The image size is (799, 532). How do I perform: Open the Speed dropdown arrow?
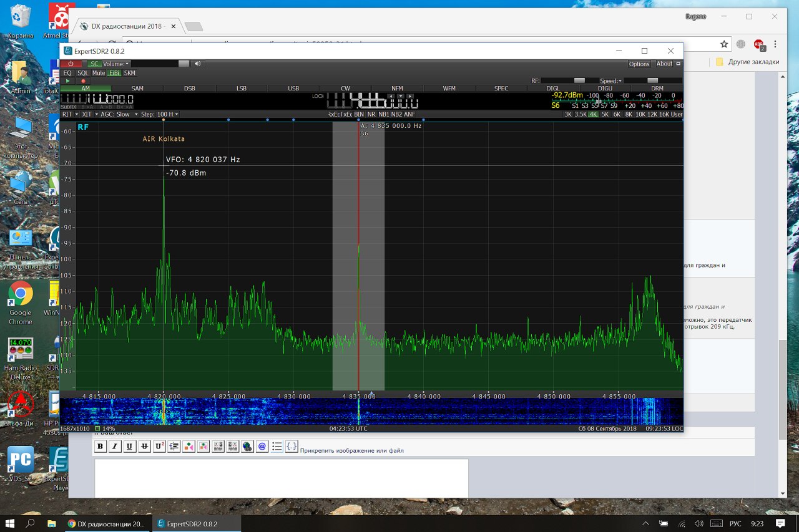pos(620,81)
